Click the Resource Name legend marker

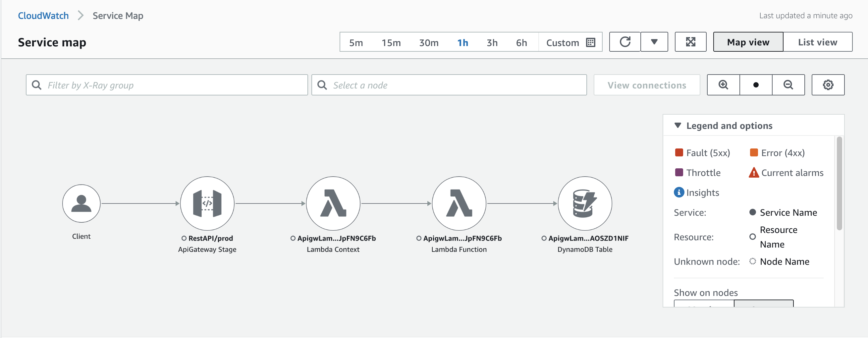click(752, 237)
